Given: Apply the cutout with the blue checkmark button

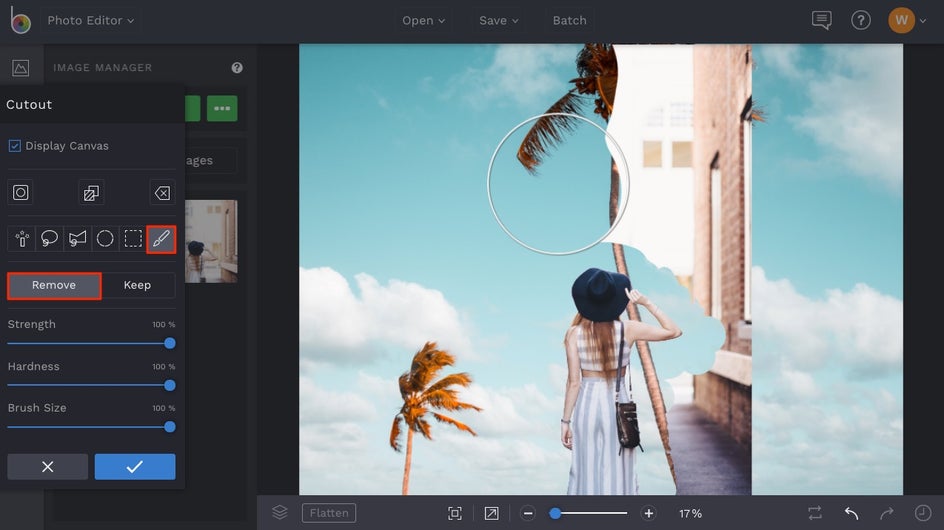Looking at the screenshot, I should pos(135,467).
